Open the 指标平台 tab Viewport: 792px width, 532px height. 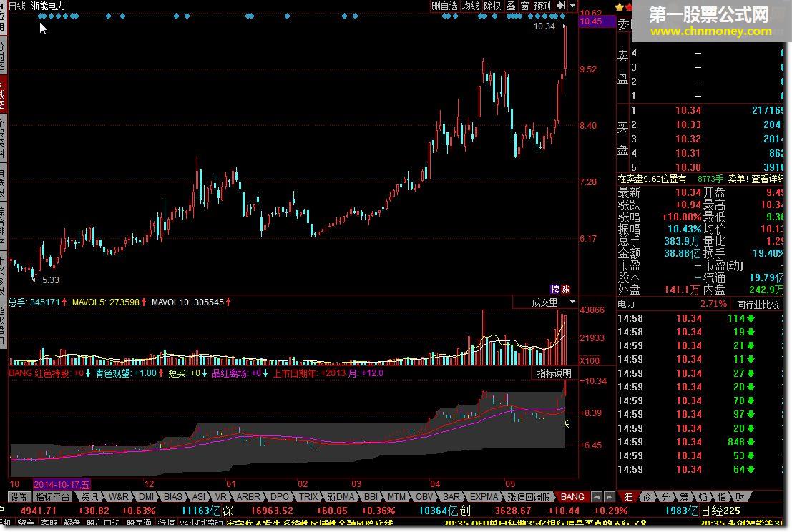[52, 497]
